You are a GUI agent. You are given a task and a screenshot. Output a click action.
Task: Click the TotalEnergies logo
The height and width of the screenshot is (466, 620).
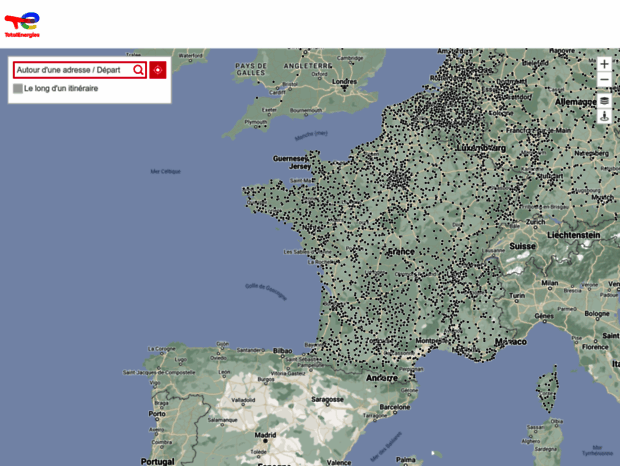point(21,24)
